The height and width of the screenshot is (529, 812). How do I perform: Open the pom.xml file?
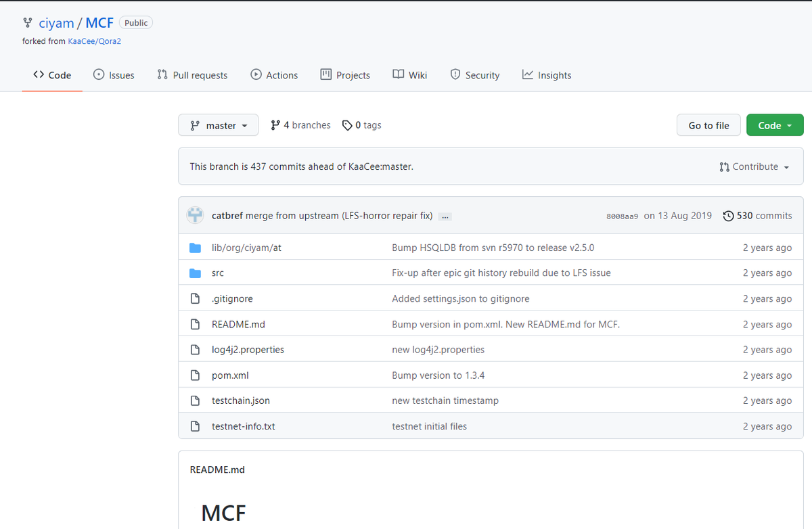click(230, 375)
